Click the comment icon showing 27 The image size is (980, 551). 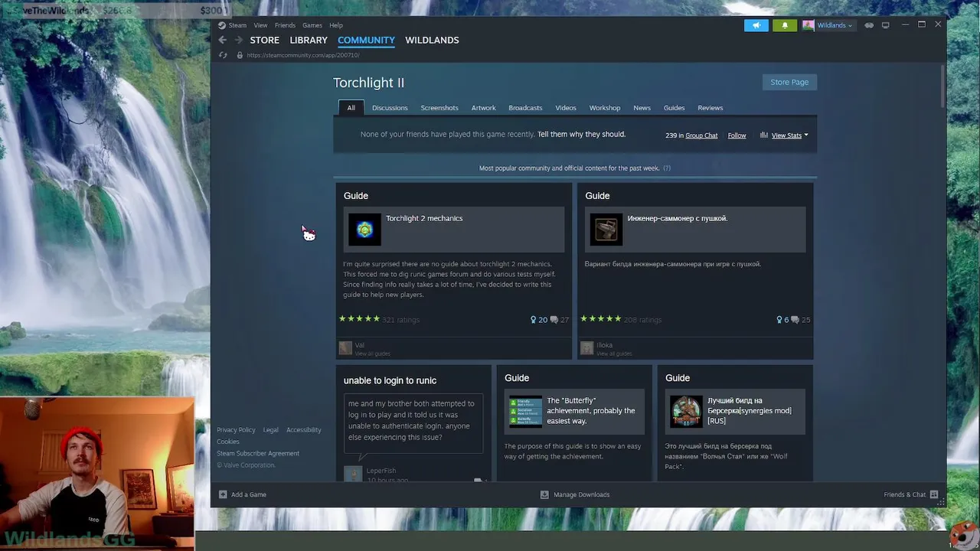pyautogui.click(x=554, y=320)
